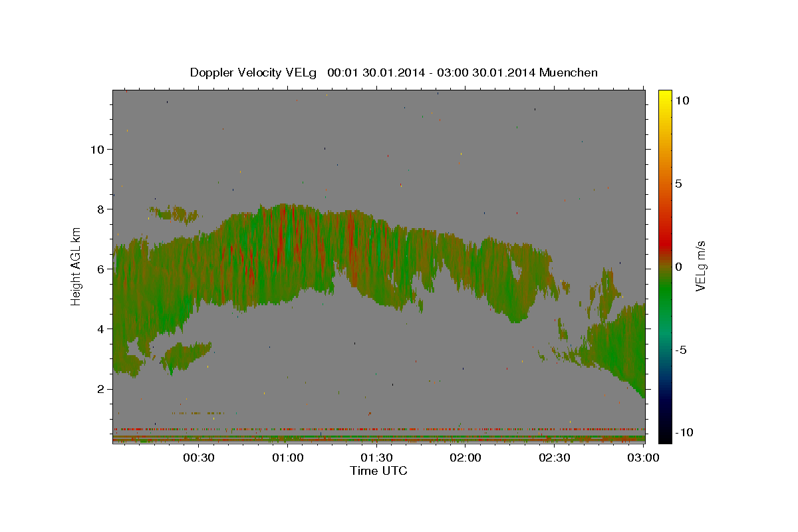Click the '01:30' time axis label
Image resolution: width=798 pixels, height=532 pixels.
click(377, 458)
